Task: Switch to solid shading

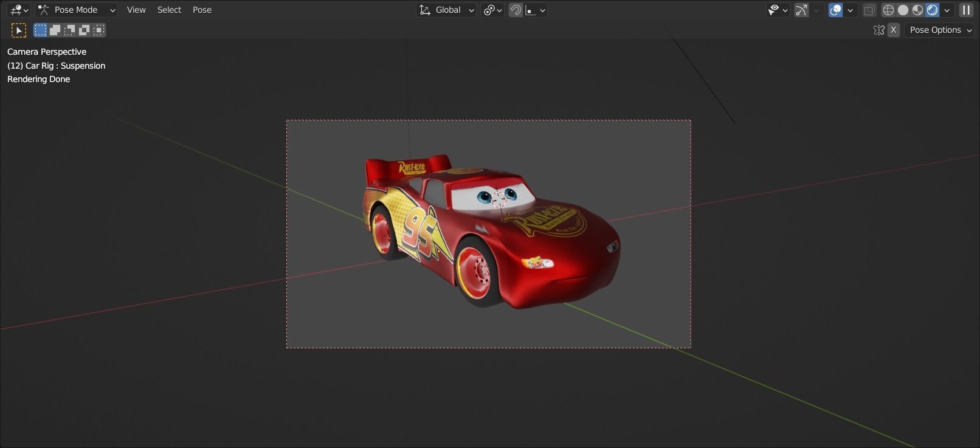Action: 903,10
